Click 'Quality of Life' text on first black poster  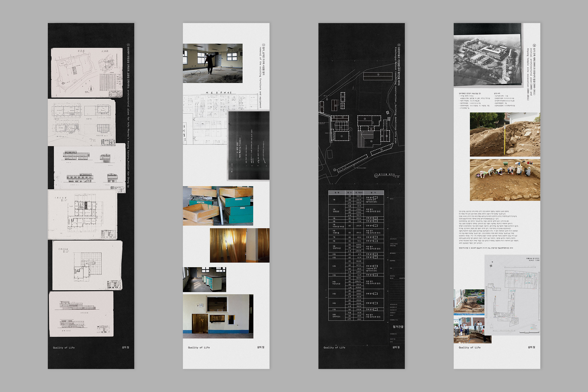tap(64, 348)
